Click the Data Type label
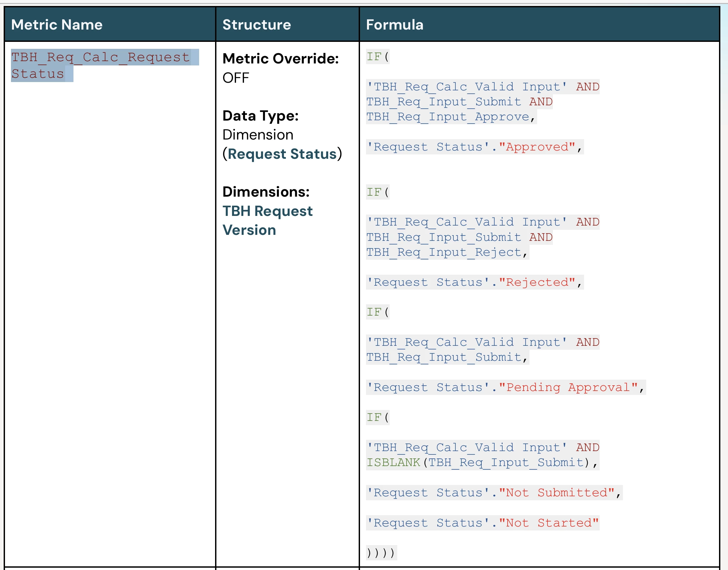Image resolution: width=728 pixels, height=570 pixels. click(261, 116)
